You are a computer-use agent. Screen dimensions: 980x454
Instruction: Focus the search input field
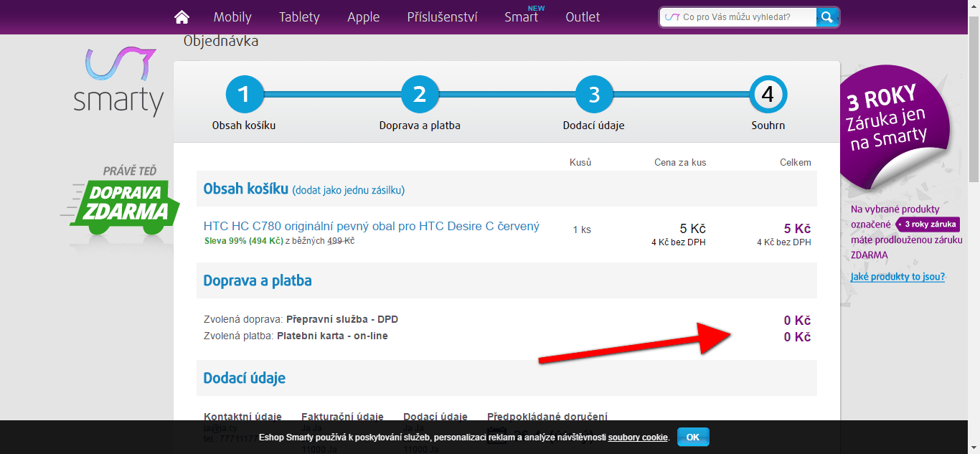738,17
